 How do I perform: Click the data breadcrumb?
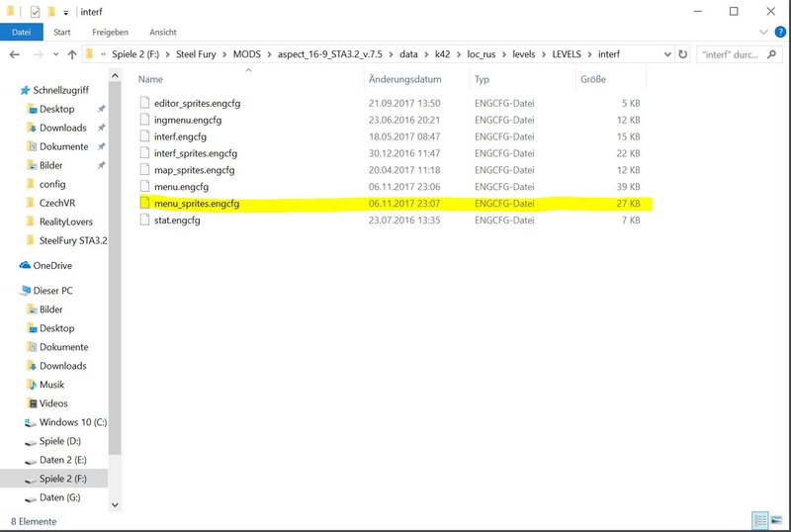click(x=408, y=54)
